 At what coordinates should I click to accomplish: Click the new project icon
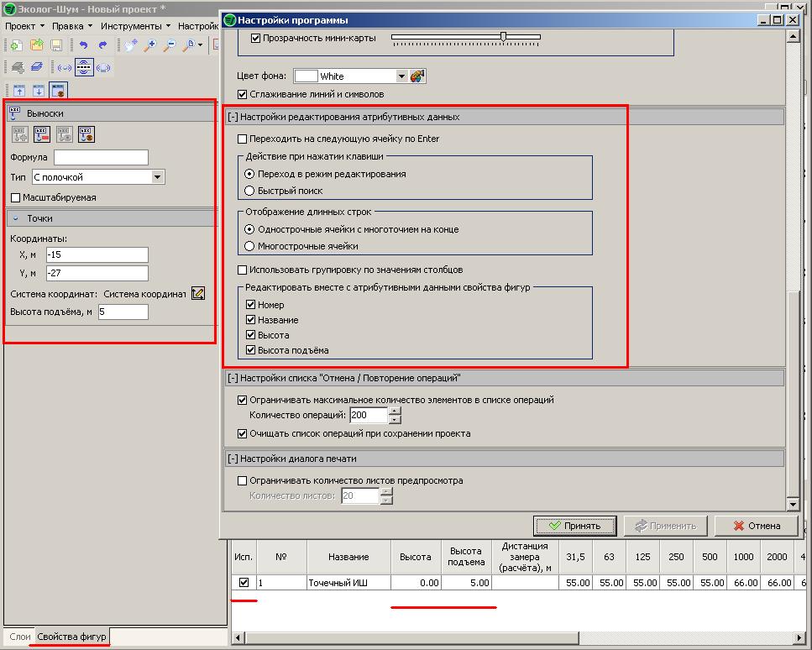(x=16, y=45)
